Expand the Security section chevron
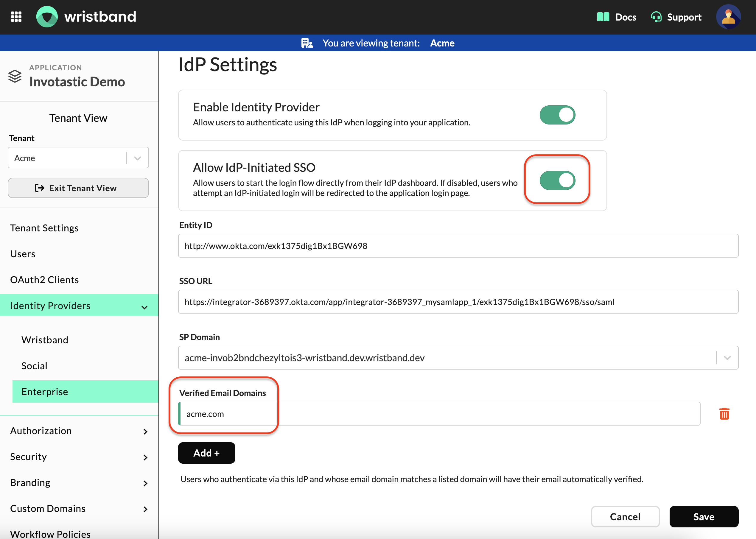 [x=145, y=457]
